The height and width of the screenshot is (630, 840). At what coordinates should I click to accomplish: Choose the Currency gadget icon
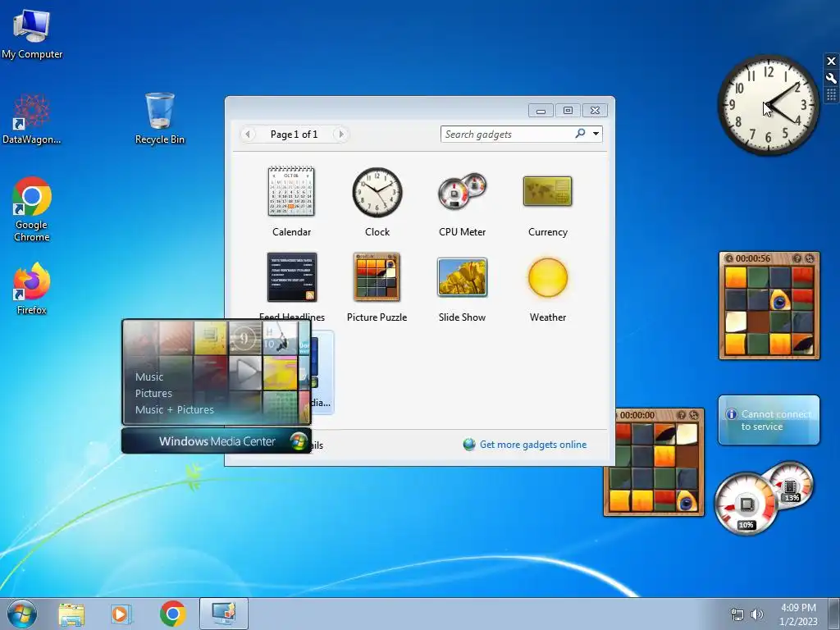[x=547, y=191]
